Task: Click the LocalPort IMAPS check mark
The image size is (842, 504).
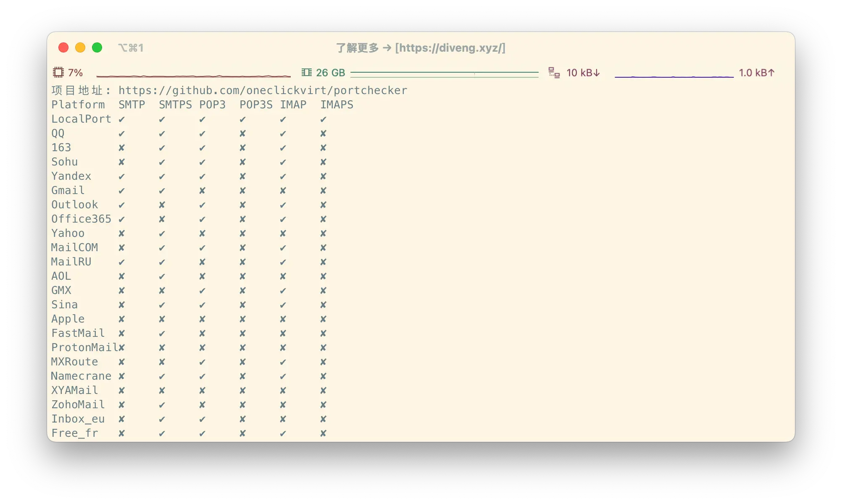Action: tap(324, 119)
